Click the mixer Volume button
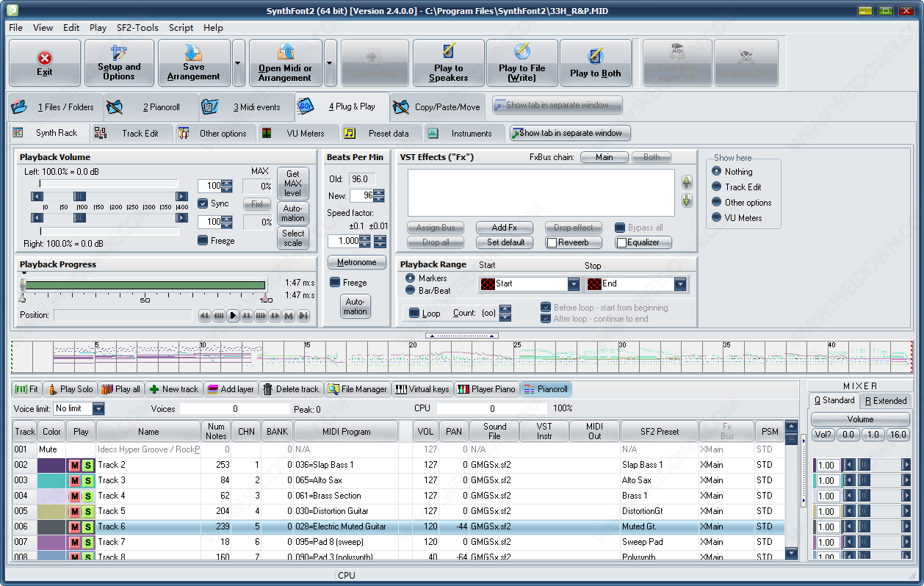 (860, 419)
